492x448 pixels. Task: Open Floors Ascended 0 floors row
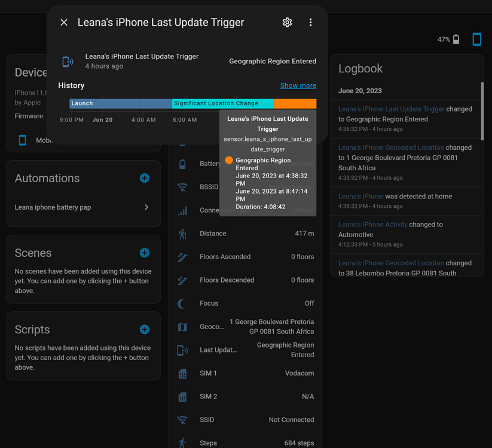click(x=245, y=257)
